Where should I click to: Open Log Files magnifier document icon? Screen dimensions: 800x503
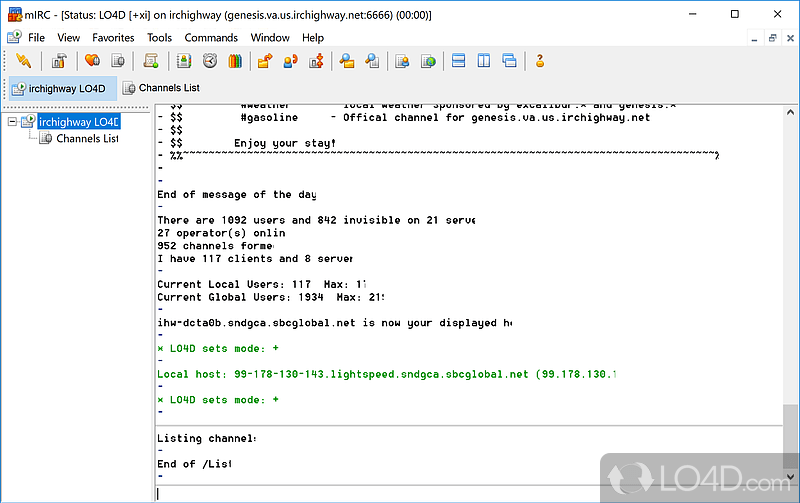pyautogui.click(x=372, y=61)
